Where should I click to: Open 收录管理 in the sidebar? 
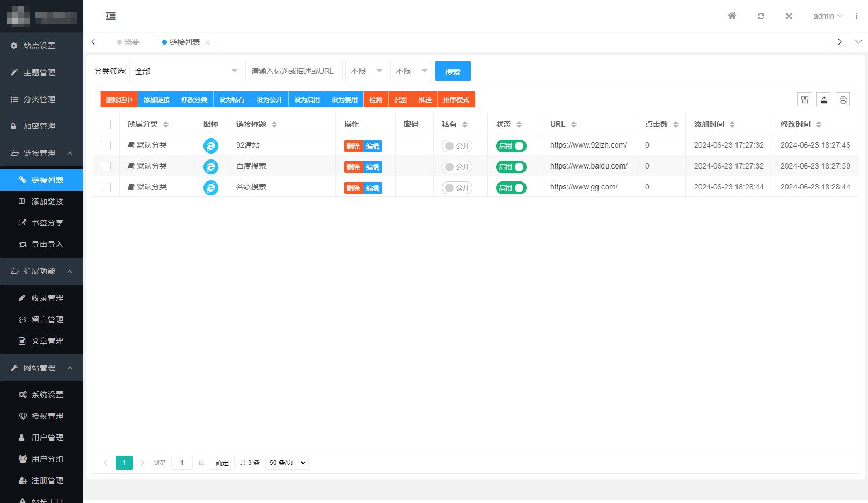point(41,298)
